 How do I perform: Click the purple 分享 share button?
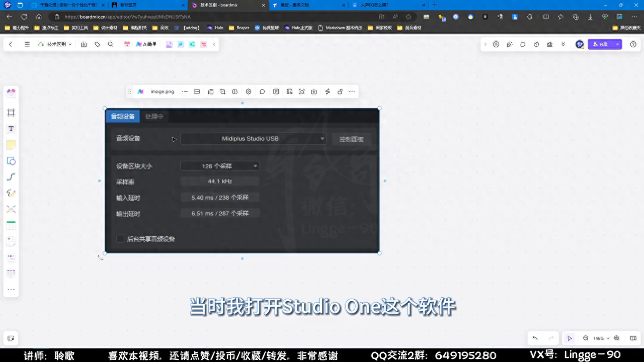click(x=600, y=44)
